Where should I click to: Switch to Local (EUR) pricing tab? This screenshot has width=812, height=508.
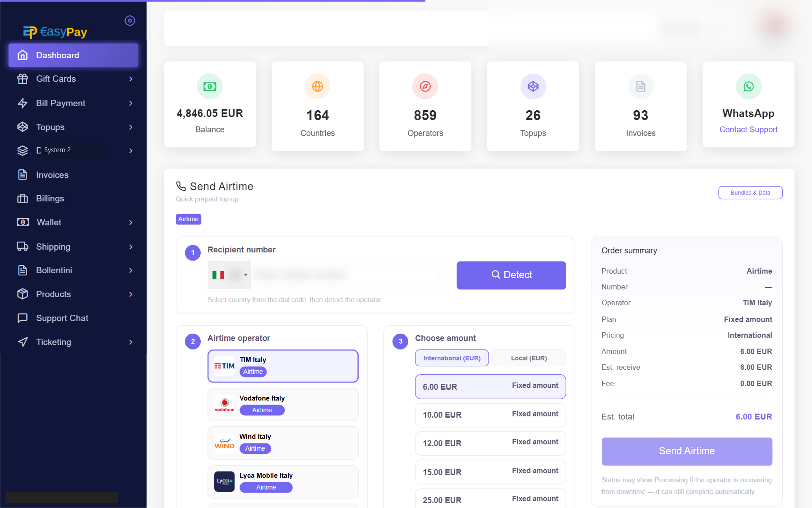(529, 358)
